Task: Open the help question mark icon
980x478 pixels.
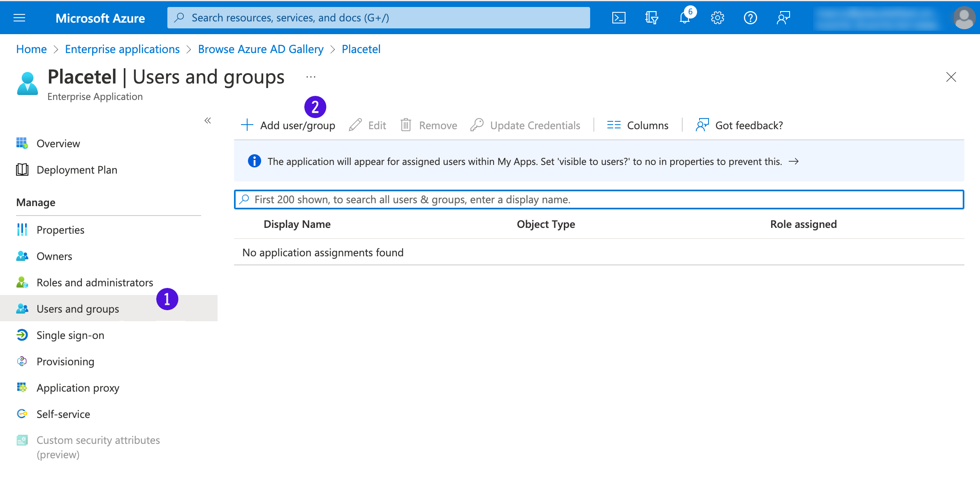Action: [x=751, y=18]
